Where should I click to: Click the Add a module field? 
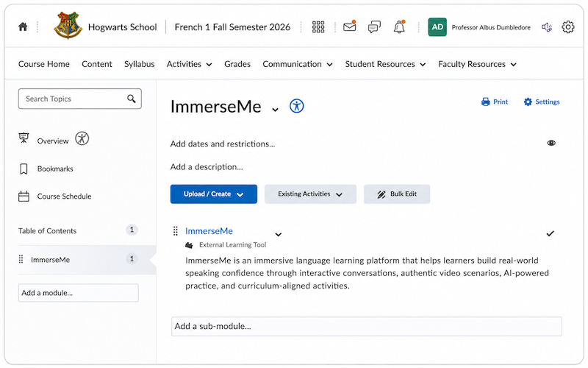click(79, 293)
